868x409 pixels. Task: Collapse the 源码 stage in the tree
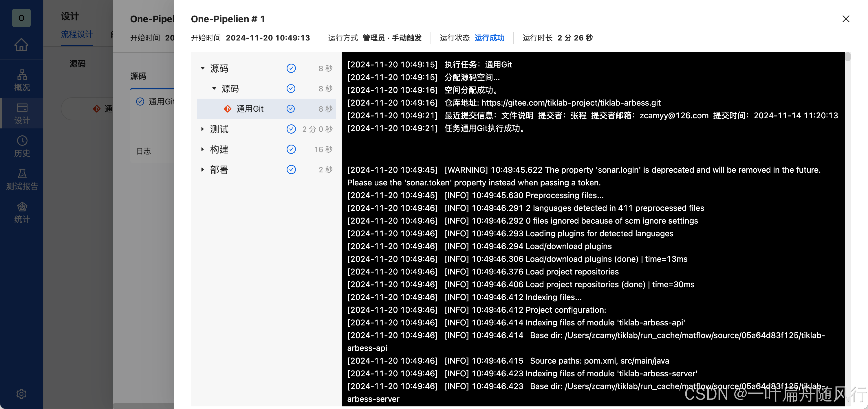pos(203,68)
